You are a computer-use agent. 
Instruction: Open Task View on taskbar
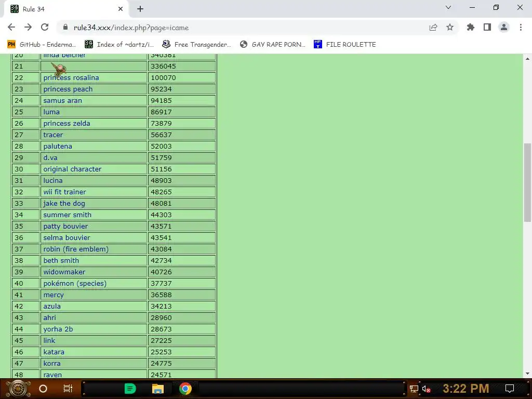[68, 389]
